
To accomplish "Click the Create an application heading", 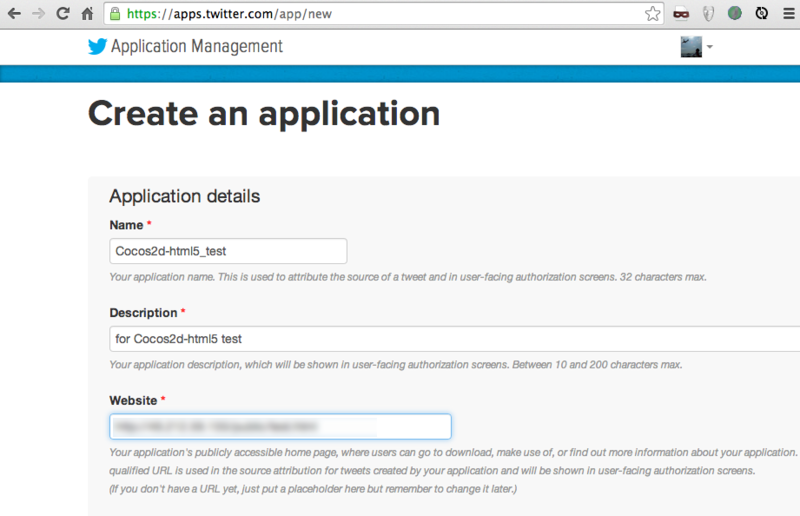I will click(264, 114).
